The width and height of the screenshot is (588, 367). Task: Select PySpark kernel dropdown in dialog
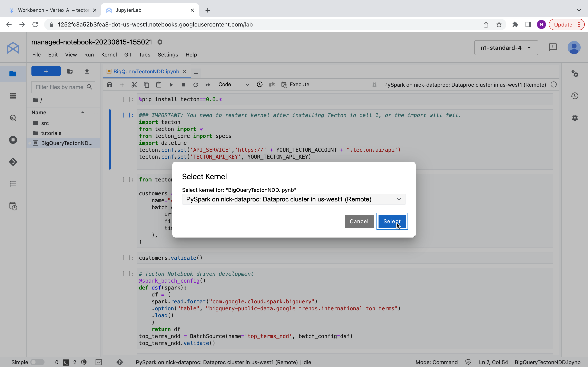(x=293, y=199)
